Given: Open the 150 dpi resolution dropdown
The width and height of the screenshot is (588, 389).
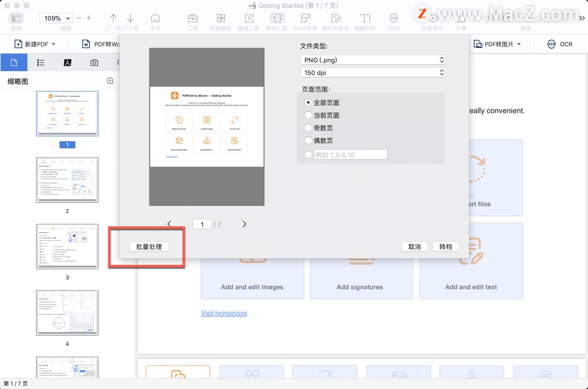Looking at the screenshot, I should 373,73.
